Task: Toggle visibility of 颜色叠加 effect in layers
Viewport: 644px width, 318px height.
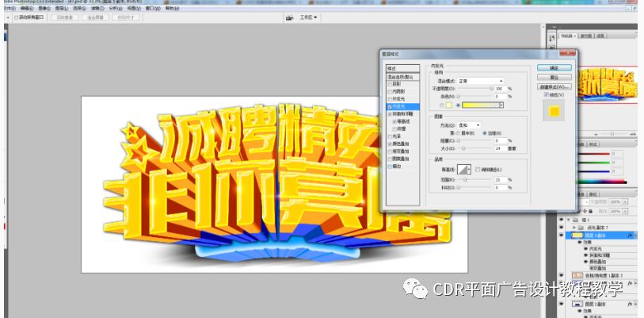Action: point(585,262)
